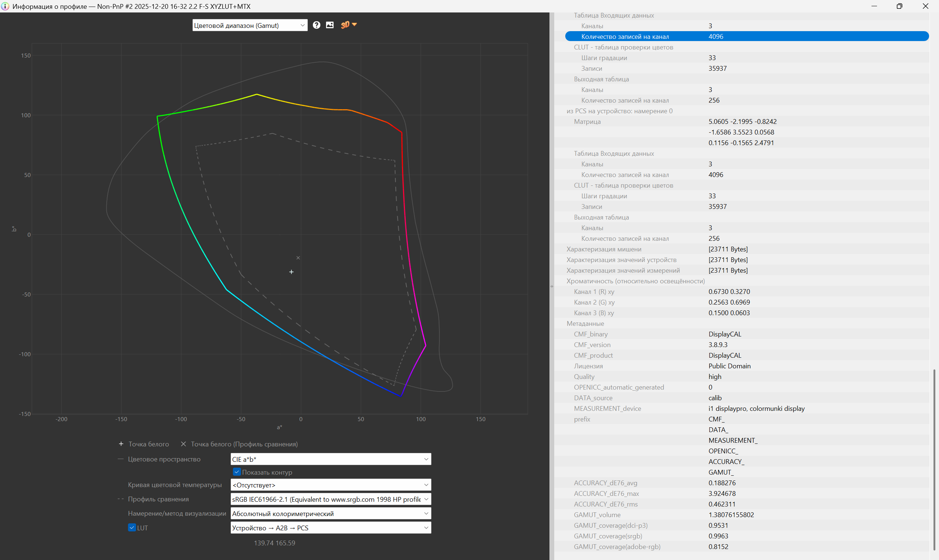Image resolution: width=939 pixels, height=560 pixels.
Task: Disable the LUT checkbox
Action: [x=132, y=527]
